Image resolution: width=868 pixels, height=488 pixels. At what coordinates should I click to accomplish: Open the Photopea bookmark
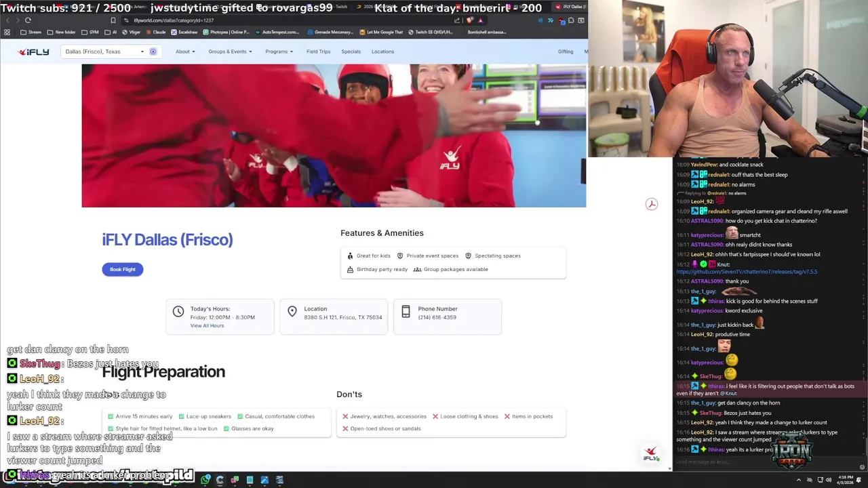coord(226,32)
